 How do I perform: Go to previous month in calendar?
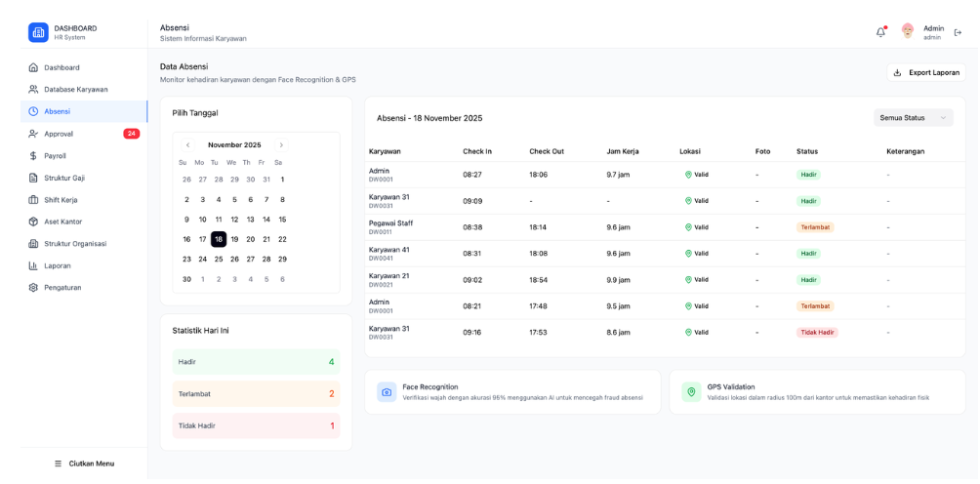pos(187,144)
